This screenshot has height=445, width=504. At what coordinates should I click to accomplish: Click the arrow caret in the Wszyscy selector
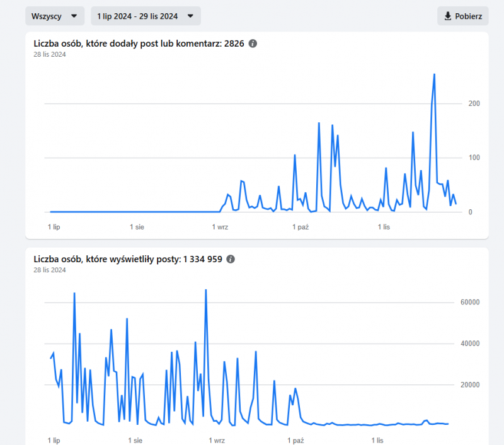74,16
